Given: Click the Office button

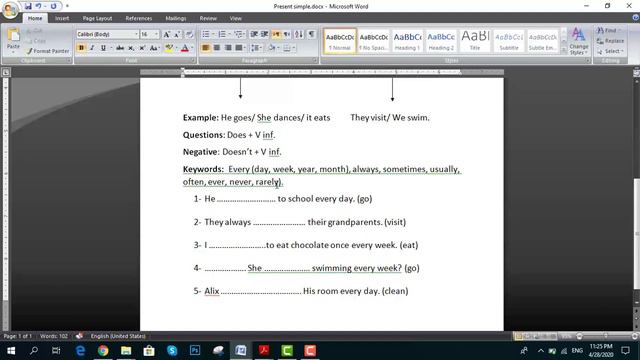Looking at the screenshot, I should [x=10, y=10].
